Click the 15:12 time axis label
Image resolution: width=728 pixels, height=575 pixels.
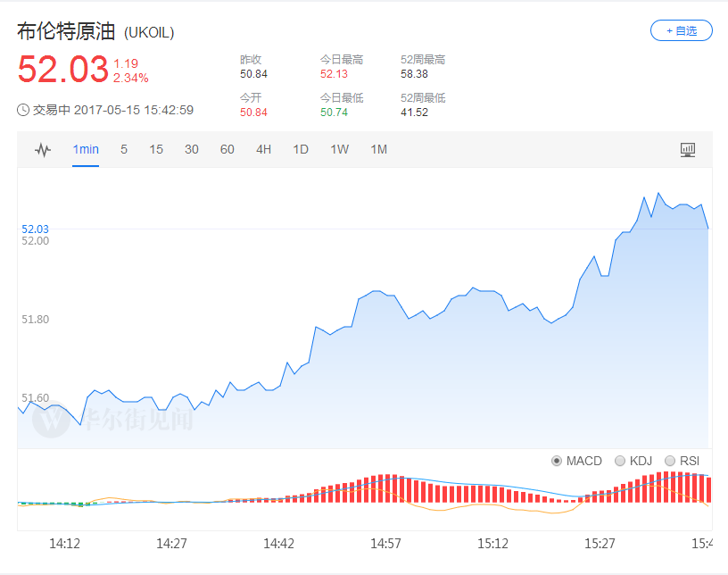[492, 544]
